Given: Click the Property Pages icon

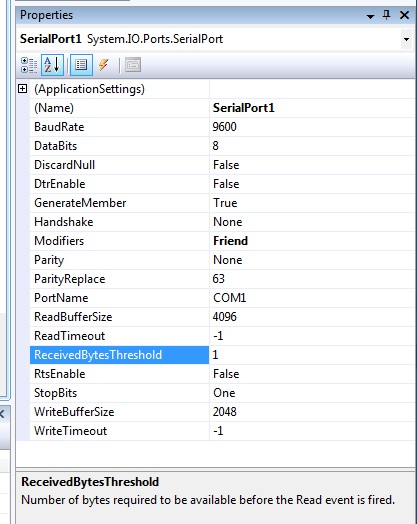Looking at the screenshot, I should (x=133, y=65).
